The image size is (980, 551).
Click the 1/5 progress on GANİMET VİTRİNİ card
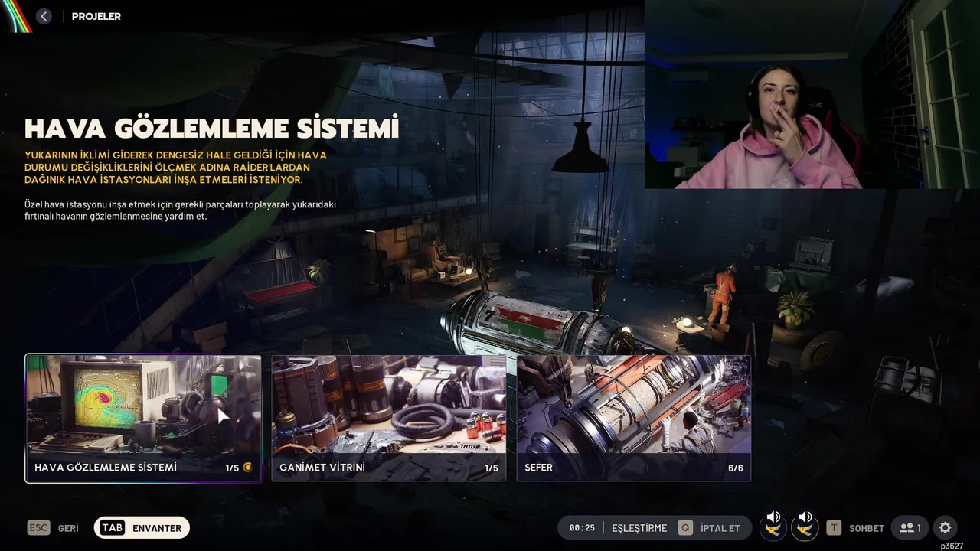pyautogui.click(x=492, y=468)
